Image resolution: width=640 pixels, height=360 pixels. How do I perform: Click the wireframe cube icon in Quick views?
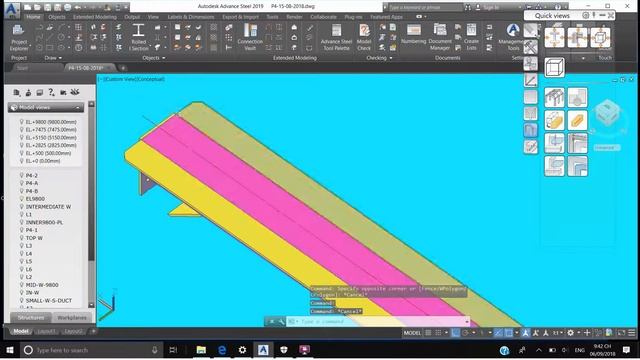554,67
